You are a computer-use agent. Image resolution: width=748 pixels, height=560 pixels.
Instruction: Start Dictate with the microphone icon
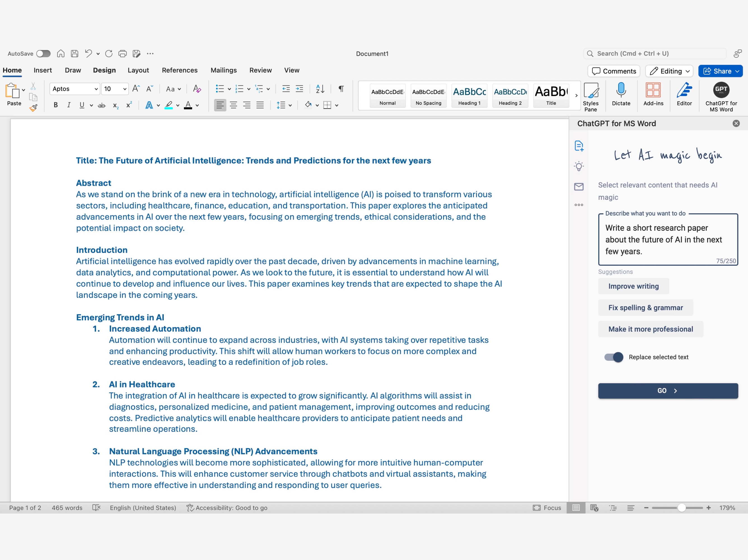621,94
